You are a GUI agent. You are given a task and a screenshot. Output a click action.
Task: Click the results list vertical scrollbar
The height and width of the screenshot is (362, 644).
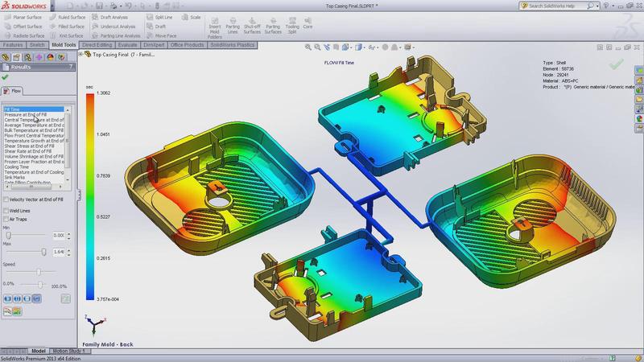pos(68,145)
